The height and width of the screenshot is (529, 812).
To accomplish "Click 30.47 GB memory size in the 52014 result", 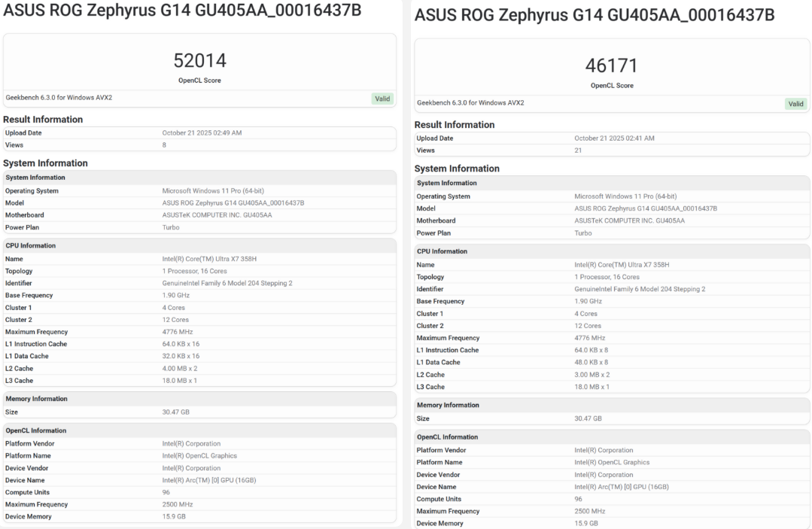I will coord(175,412).
